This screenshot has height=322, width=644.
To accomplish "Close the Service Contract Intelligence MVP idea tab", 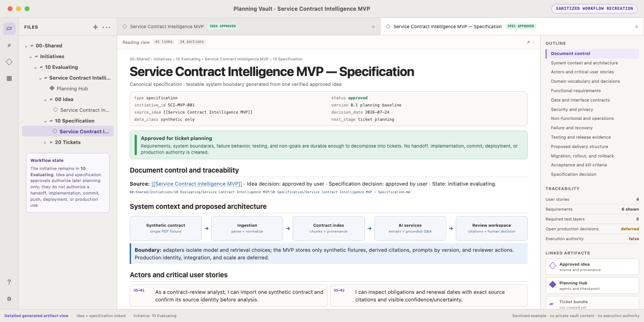I will tap(373, 27).
